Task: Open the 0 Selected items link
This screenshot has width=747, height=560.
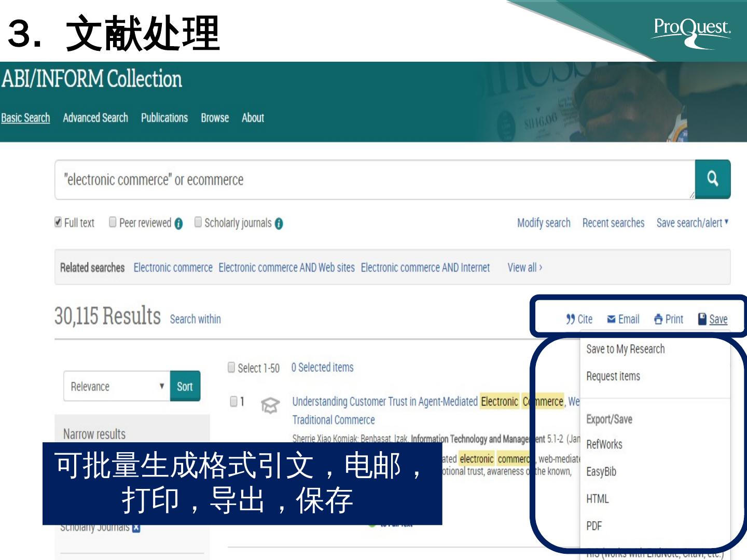Action: tap(322, 368)
